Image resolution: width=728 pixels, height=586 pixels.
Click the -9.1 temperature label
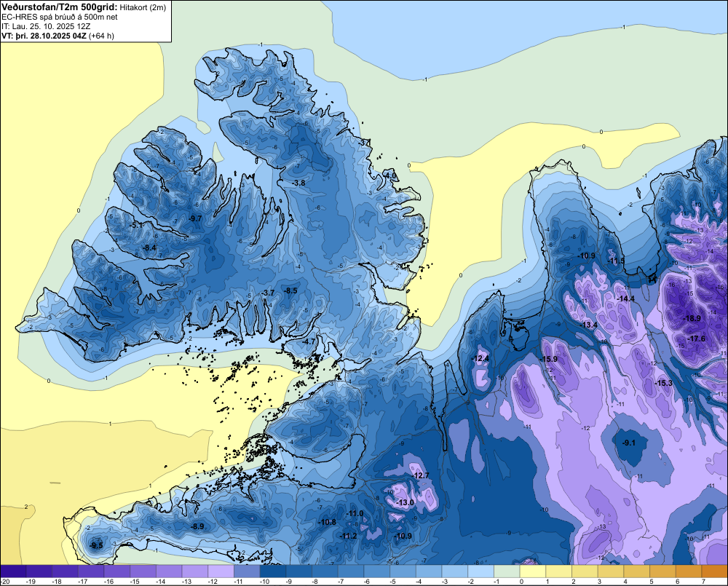629,443
